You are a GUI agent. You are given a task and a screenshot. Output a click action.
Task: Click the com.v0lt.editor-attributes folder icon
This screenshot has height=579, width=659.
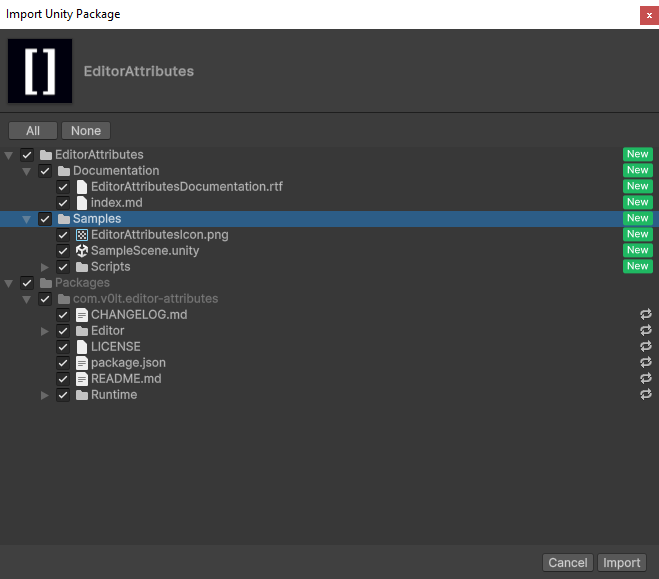coord(64,299)
